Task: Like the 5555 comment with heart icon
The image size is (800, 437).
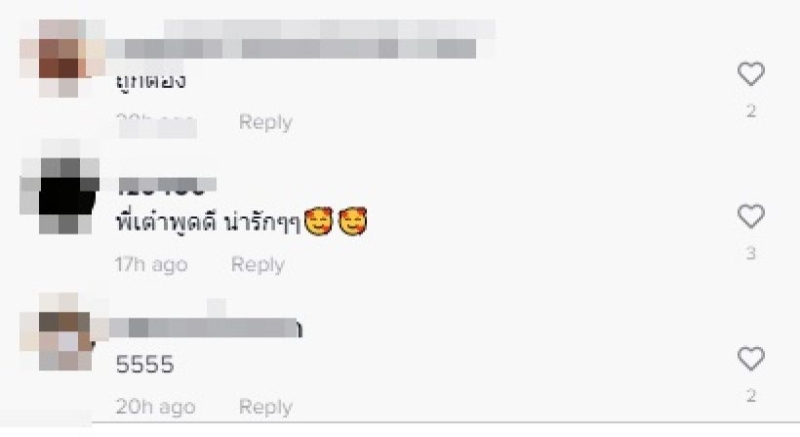Action: pyautogui.click(x=751, y=358)
